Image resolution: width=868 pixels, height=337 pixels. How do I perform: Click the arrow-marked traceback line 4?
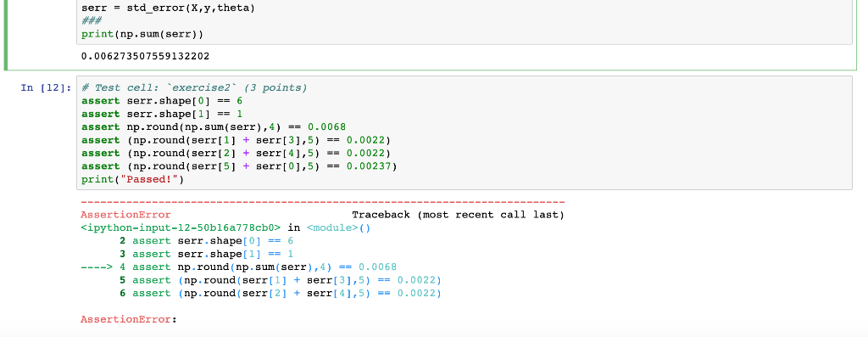[238, 267]
